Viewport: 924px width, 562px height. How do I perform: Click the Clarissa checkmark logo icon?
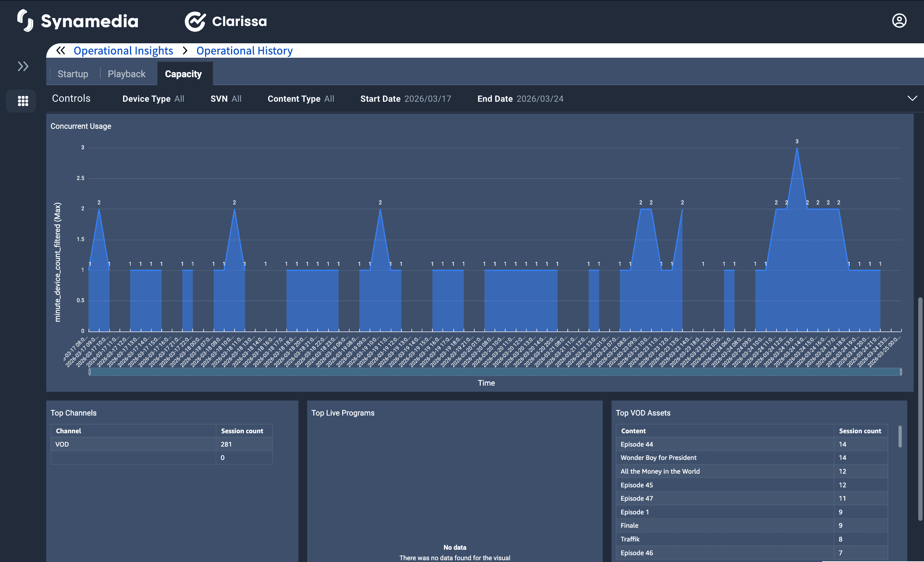pyautogui.click(x=195, y=21)
